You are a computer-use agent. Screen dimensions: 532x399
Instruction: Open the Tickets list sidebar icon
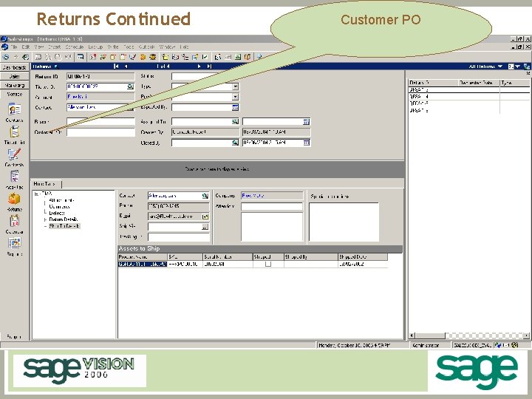tap(14, 132)
